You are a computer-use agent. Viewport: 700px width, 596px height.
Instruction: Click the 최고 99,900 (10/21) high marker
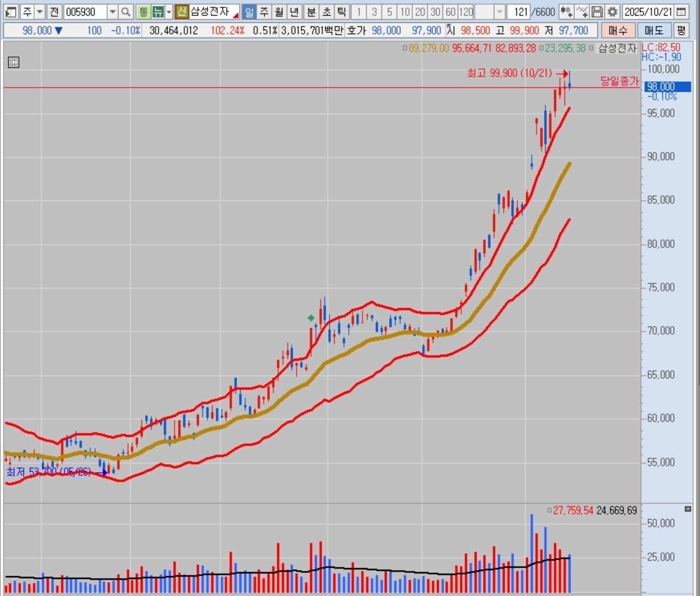click(517, 73)
